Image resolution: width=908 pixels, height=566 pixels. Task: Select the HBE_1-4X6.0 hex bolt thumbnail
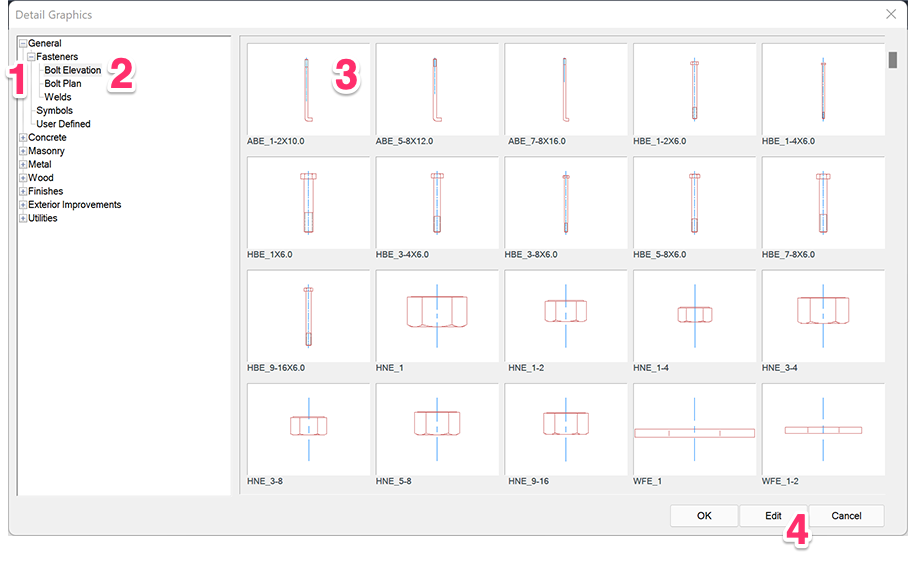point(823,89)
